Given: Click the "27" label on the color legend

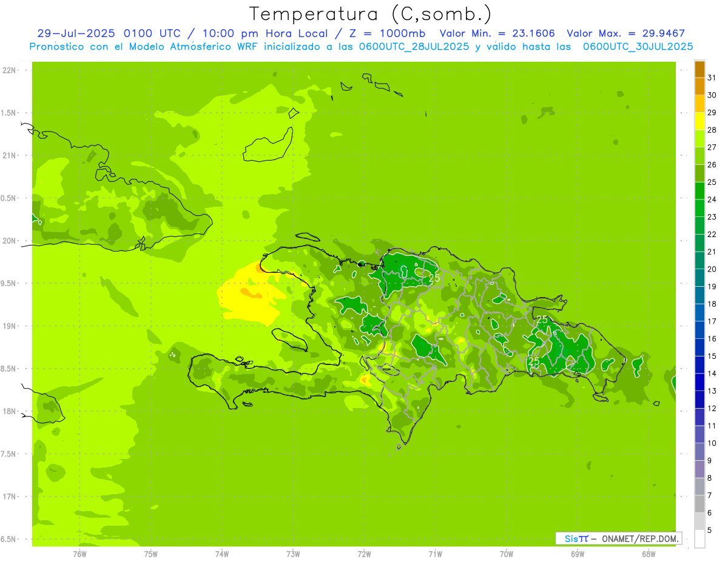Looking at the screenshot, I should pyautogui.click(x=712, y=147).
